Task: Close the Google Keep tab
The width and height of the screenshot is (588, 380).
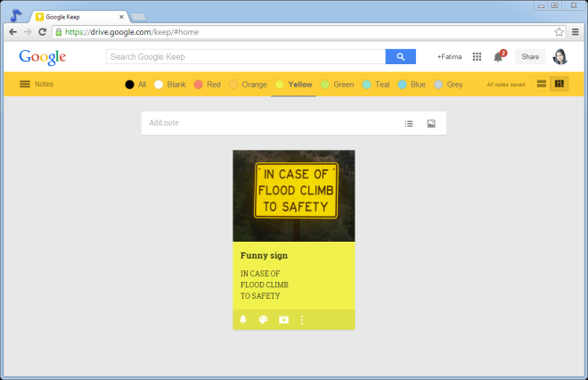Action: [121, 17]
